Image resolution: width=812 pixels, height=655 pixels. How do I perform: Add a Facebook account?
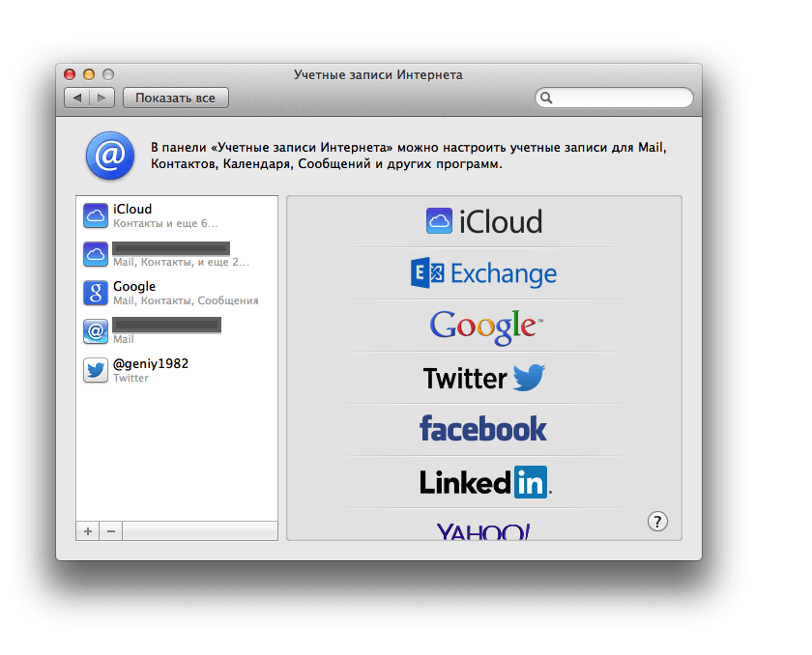(x=483, y=430)
